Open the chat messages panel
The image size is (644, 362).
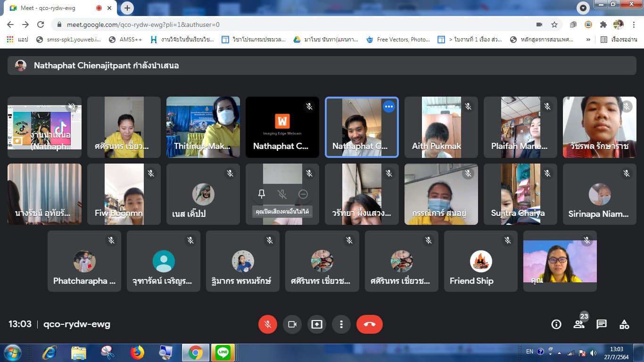click(x=602, y=324)
